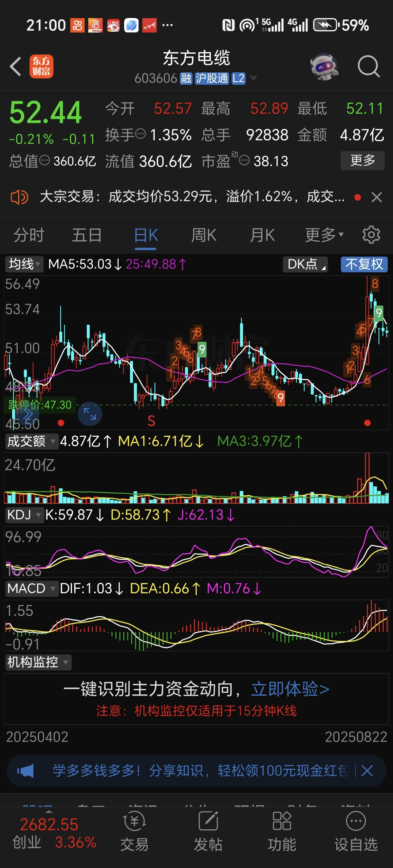This screenshot has height=868, width=393.
Task: Open the 成交额 indicator dropdown
Action: point(31,441)
